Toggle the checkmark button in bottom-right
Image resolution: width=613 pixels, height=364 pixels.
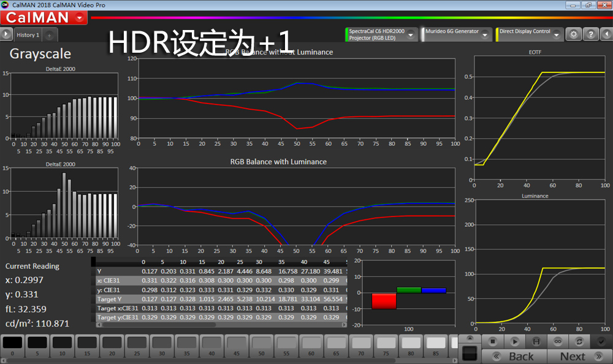pos(601,341)
